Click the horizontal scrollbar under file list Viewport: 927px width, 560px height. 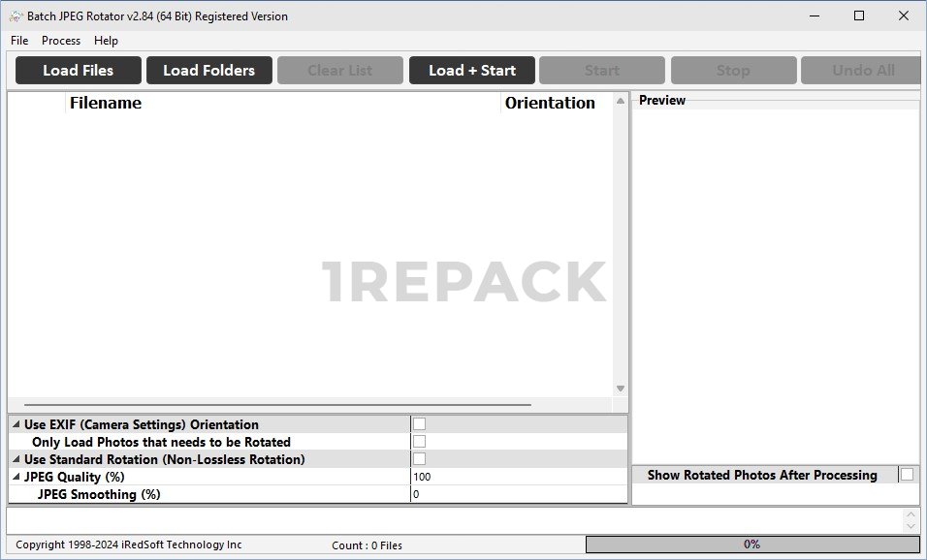[277, 405]
